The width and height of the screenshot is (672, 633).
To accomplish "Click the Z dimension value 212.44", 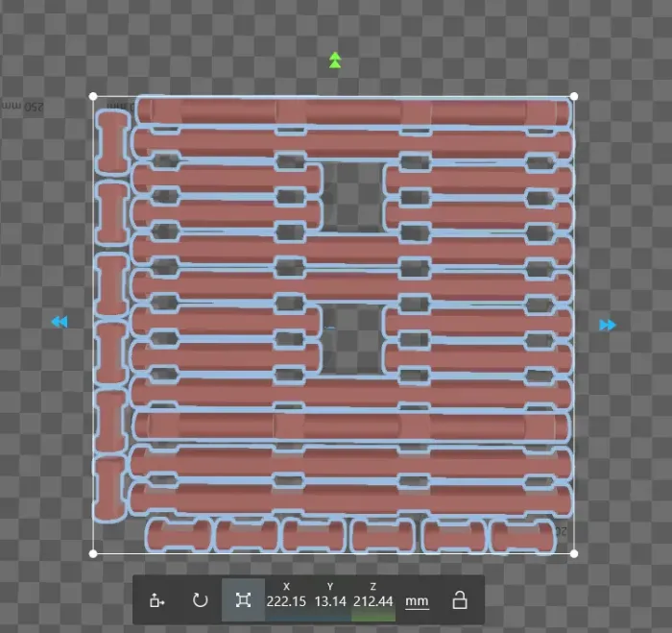I will (x=372, y=601).
